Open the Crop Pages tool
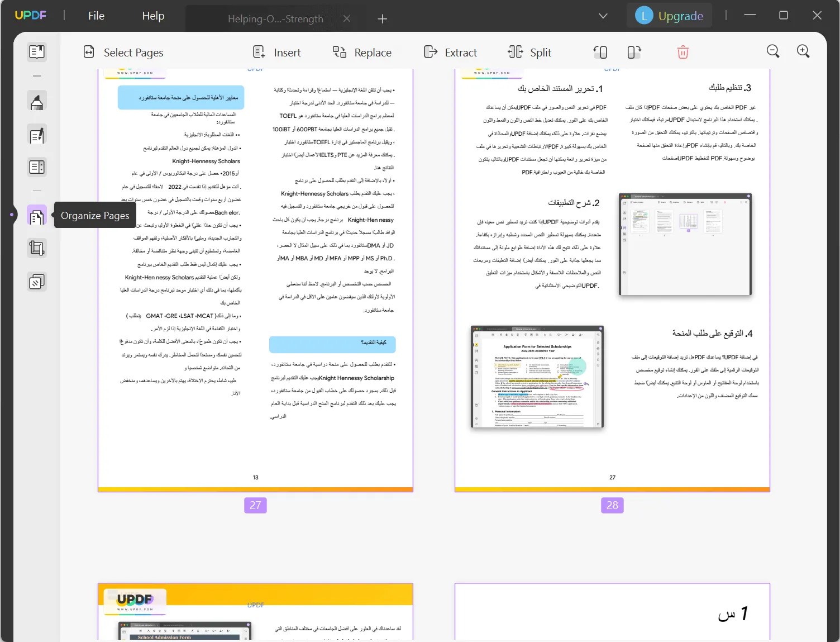This screenshot has width=840, height=642. coord(37,248)
